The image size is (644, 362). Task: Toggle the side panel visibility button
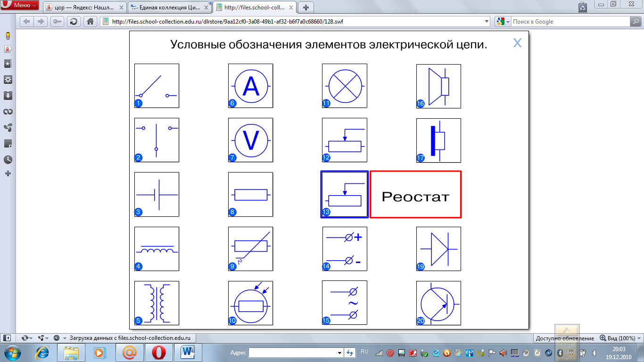[x=7, y=338]
